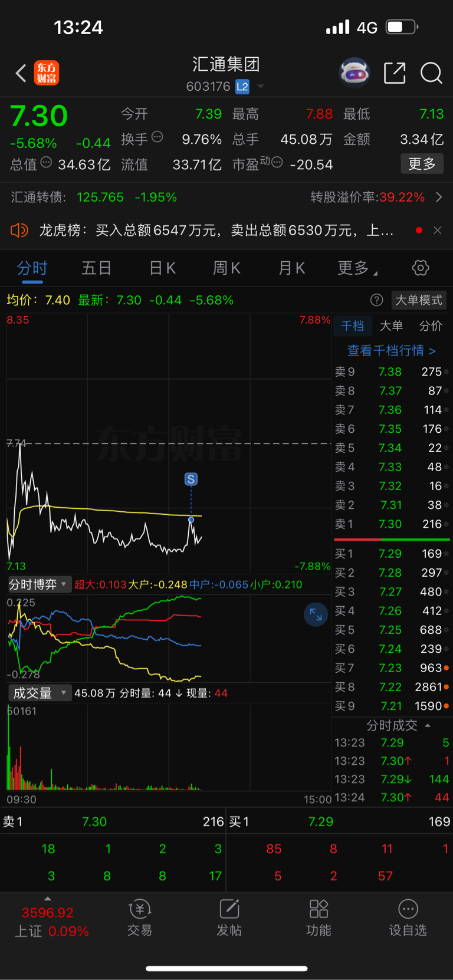Open the 东方财富 logo icon
The image size is (453, 980).
(x=47, y=73)
